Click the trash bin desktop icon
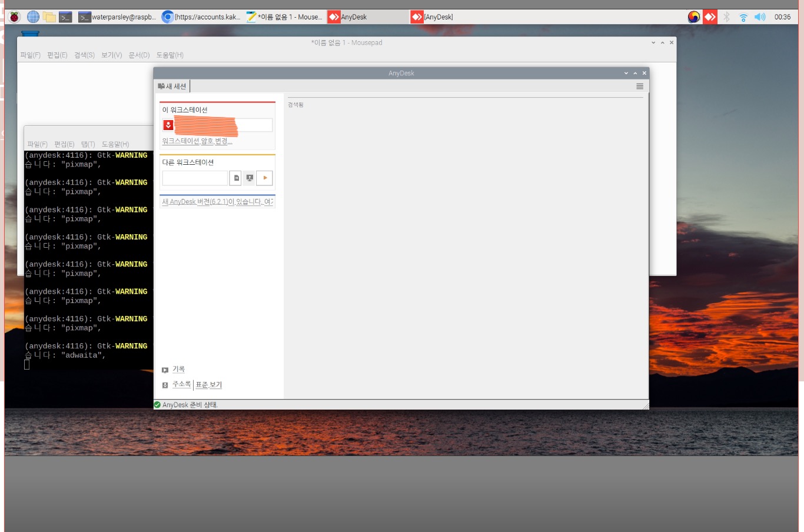The height and width of the screenshot is (532, 804). pyautogui.click(x=30, y=34)
